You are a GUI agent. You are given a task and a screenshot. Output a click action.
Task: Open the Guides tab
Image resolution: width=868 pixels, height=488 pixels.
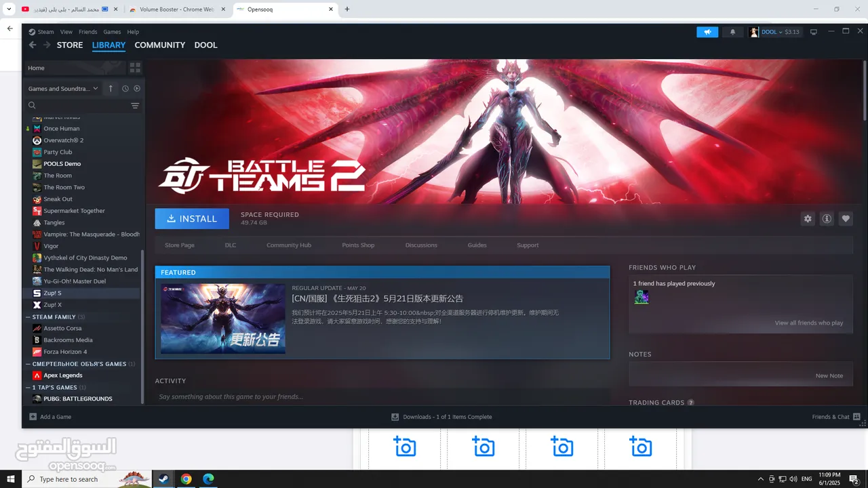[477, 245]
